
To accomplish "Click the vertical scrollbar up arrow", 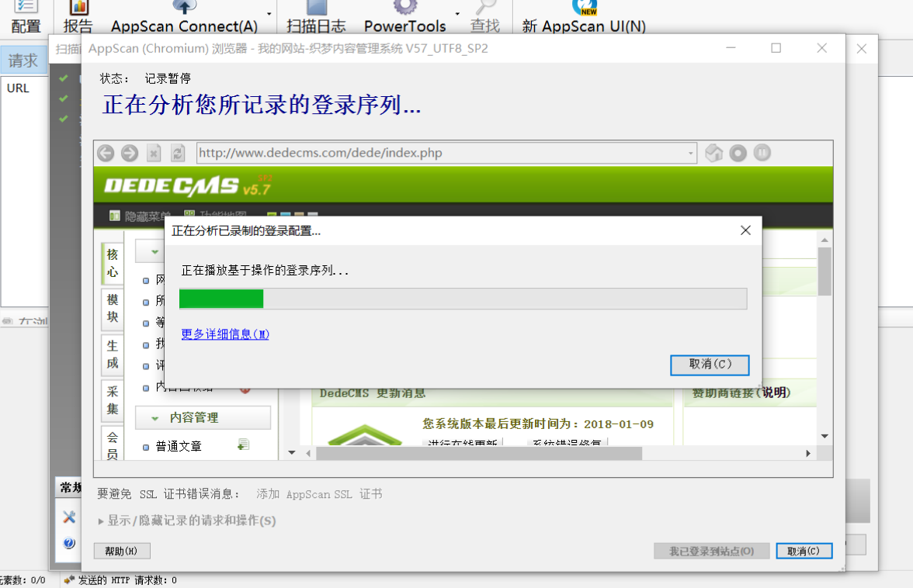I will click(824, 240).
